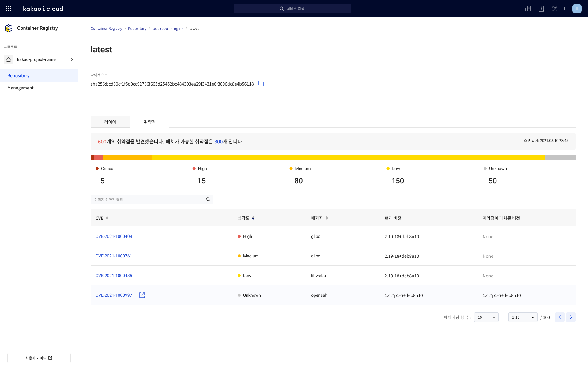Go to the next page of results
The height and width of the screenshot is (369, 588).
[x=571, y=317]
